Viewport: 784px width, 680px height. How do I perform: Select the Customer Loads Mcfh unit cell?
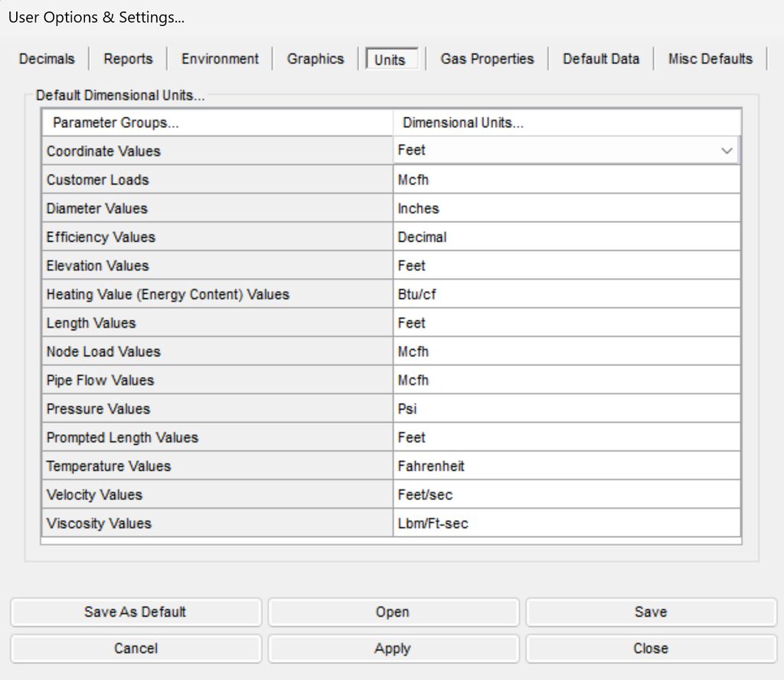point(567,179)
